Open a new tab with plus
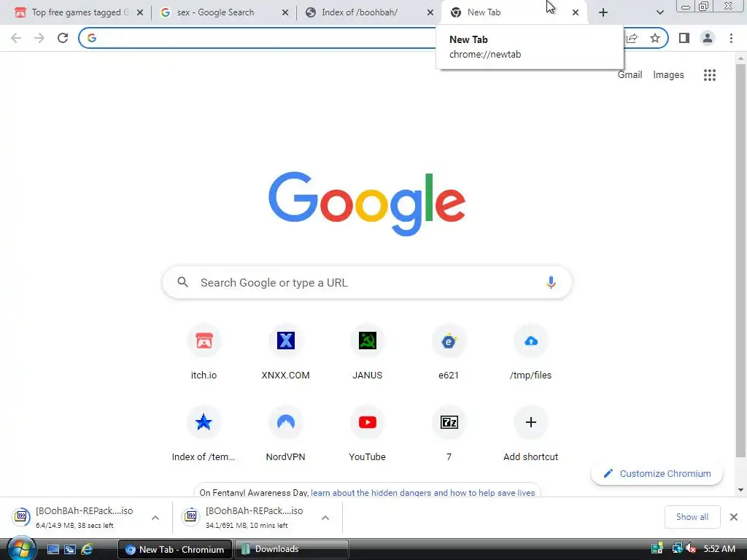The height and width of the screenshot is (560, 747). point(603,12)
